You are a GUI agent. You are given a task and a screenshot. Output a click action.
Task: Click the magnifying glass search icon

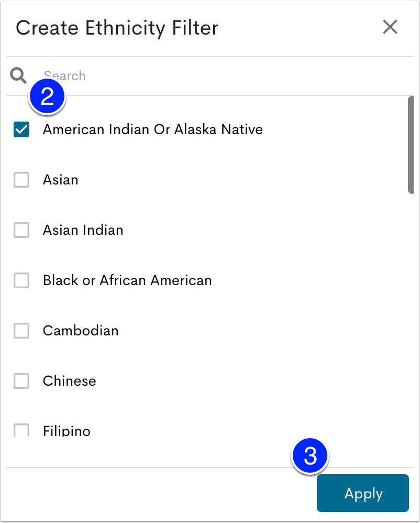click(x=18, y=75)
